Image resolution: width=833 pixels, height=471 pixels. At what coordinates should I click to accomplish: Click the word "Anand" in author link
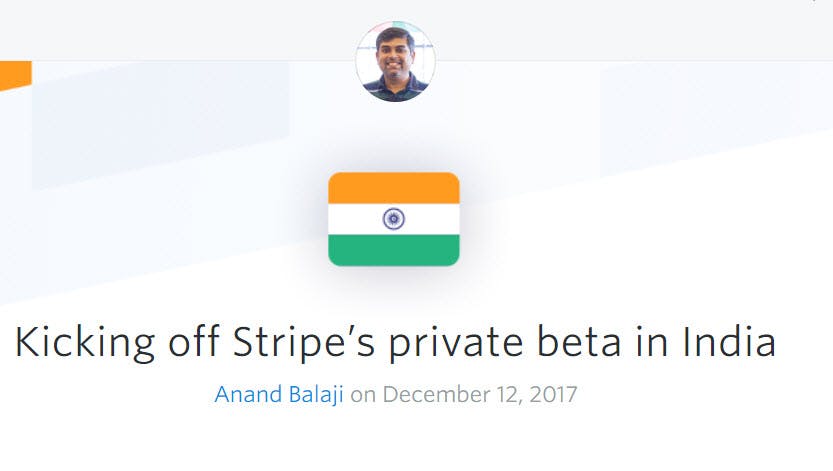[245, 393]
